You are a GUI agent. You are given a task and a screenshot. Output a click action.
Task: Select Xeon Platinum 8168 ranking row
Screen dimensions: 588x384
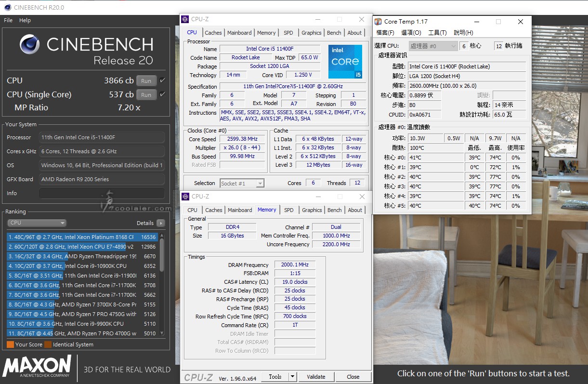(82, 237)
